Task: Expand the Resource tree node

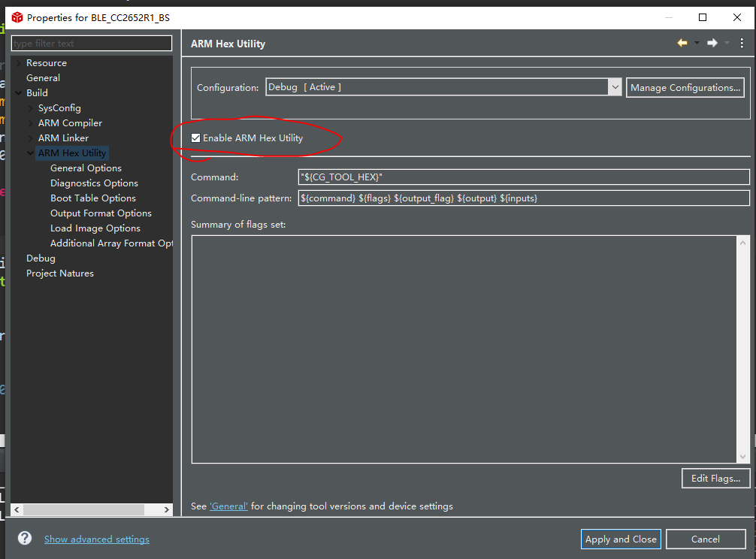Action: (x=18, y=63)
